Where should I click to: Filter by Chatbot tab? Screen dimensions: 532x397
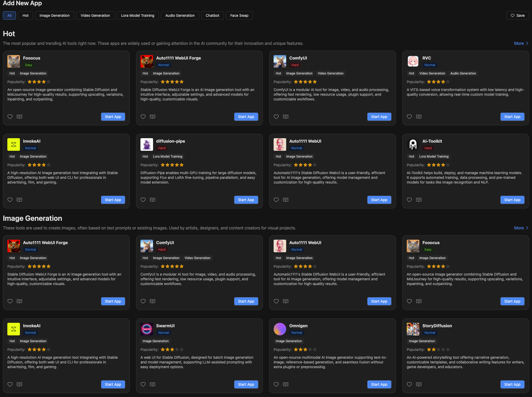(x=212, y=15)
